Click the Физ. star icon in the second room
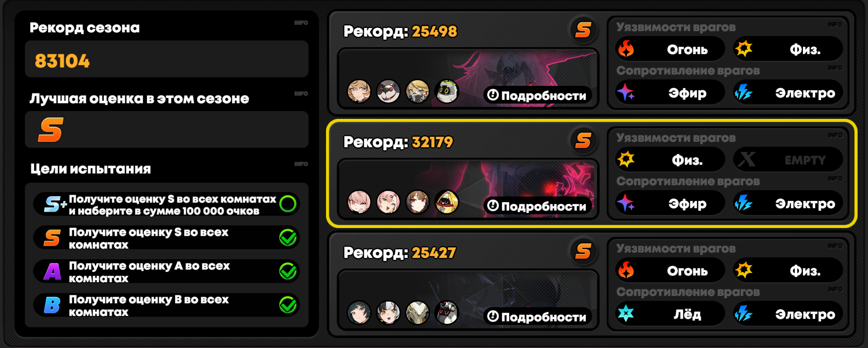 point(626,159)
